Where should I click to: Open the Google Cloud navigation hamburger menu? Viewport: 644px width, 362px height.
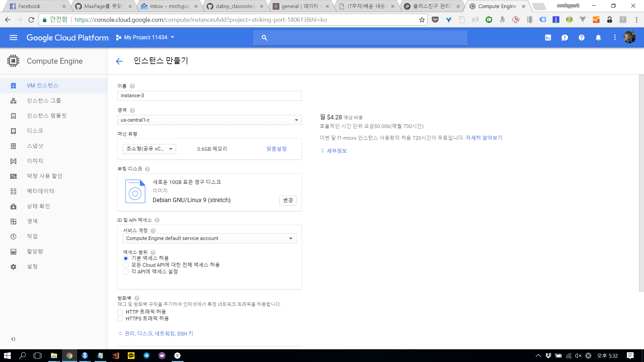tap(13, 38)
